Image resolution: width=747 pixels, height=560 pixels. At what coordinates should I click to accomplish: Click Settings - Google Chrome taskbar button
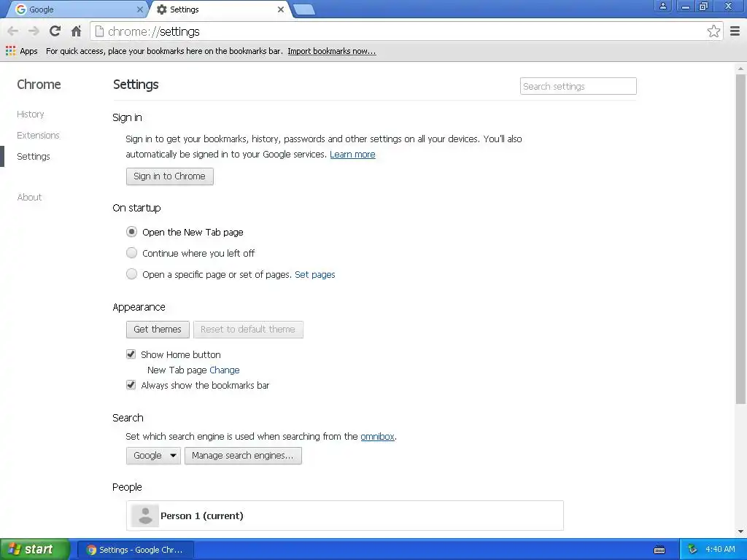pos(135,550)
